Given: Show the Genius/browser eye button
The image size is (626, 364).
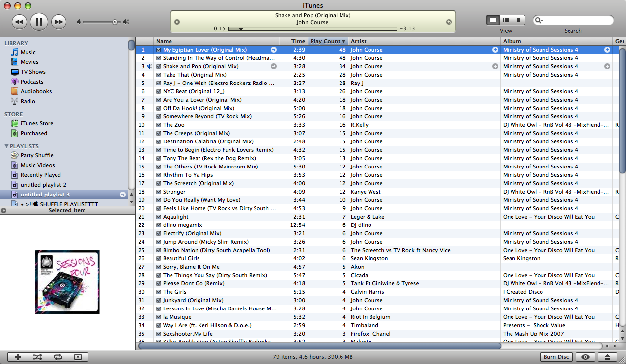Looking at the screenshot, I should [x=585, y=357].
